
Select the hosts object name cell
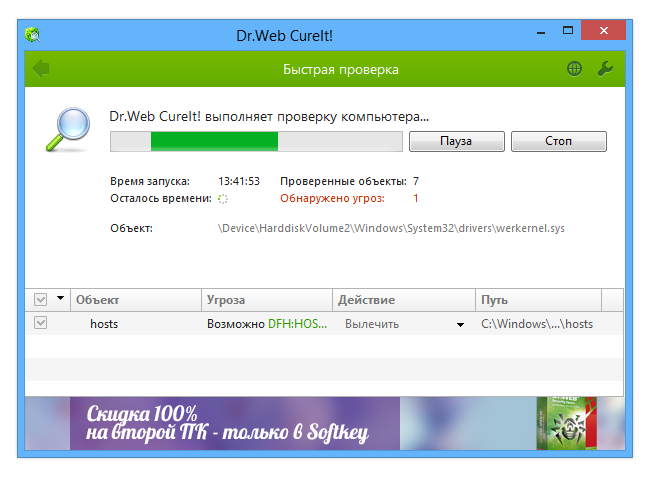coord(104,324)
